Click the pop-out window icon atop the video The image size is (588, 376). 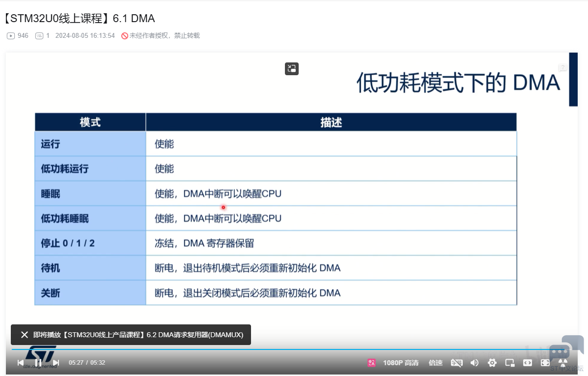pos(291,69)
